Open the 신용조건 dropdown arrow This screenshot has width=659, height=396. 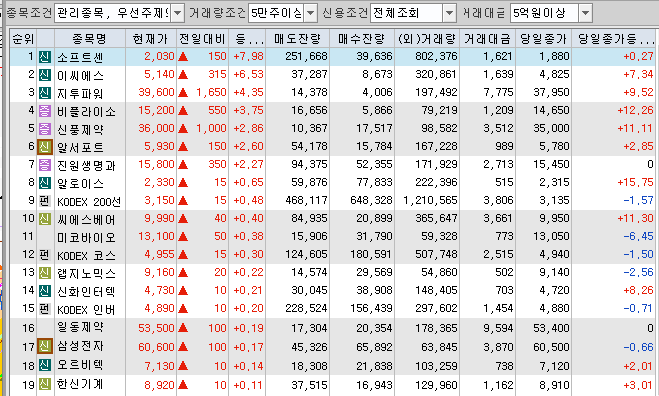pos(449,13)
